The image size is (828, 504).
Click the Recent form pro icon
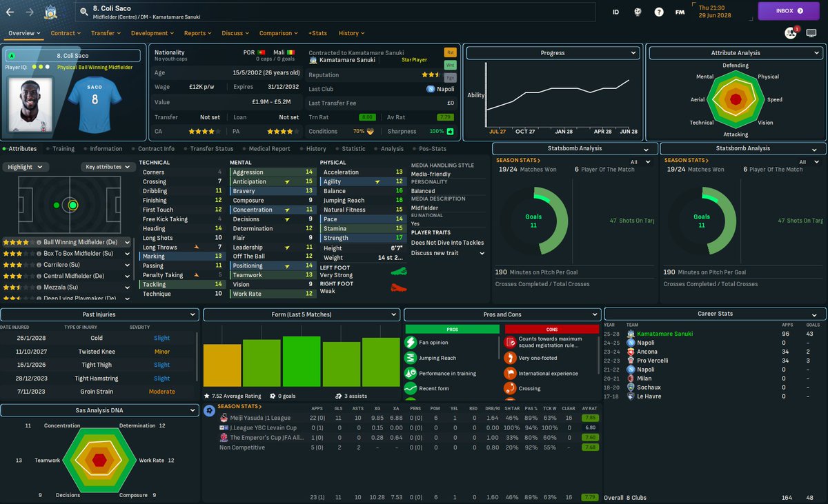click(410, 388)
